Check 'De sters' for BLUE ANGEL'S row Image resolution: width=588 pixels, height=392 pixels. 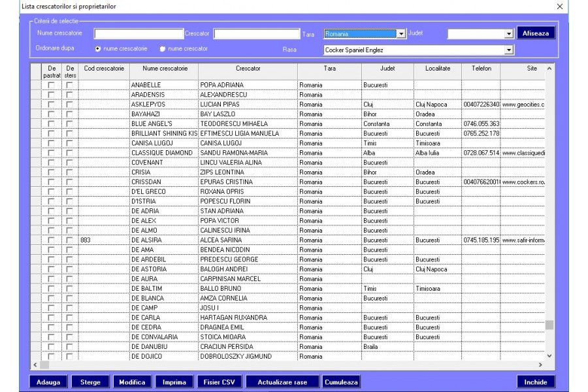click(69, 123)
